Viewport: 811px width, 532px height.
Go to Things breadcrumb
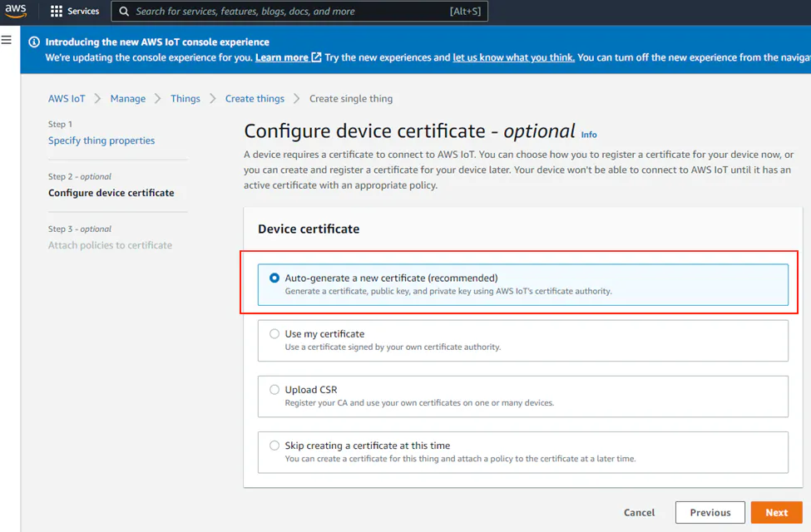(185, 99)
